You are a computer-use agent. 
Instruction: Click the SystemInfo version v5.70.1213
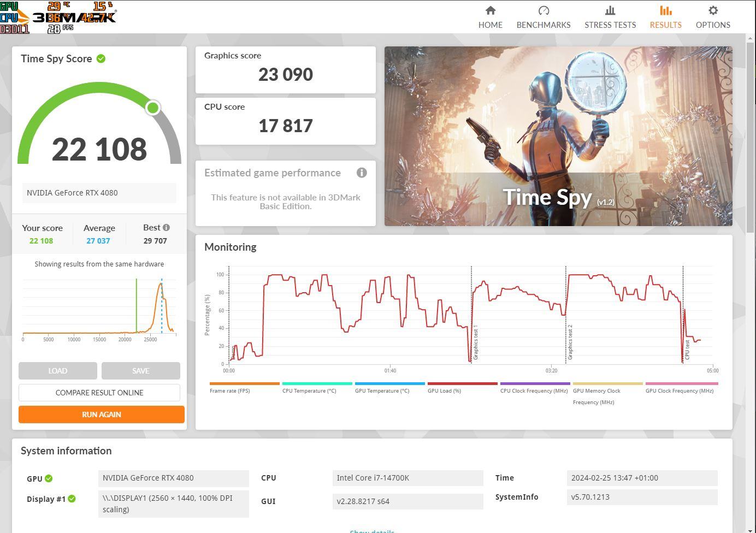point(642,497)
